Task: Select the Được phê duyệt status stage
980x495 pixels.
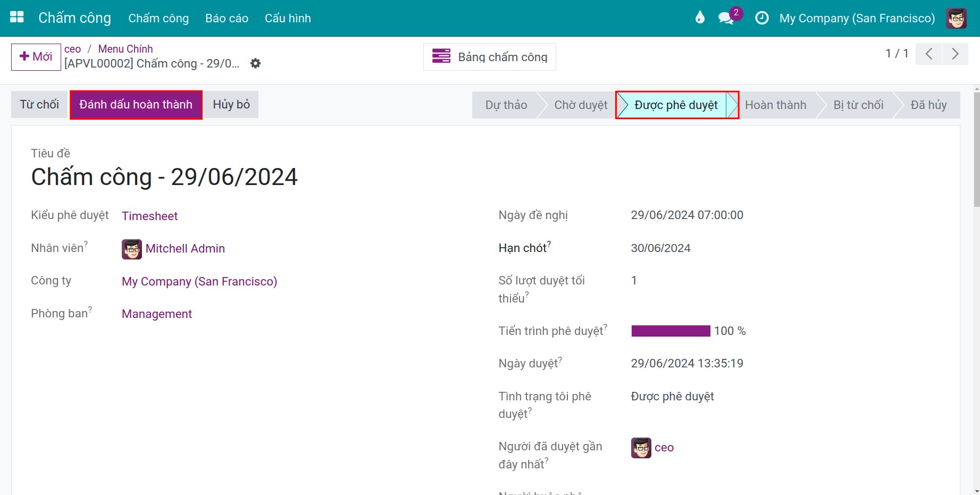Action: coord(676,105)
